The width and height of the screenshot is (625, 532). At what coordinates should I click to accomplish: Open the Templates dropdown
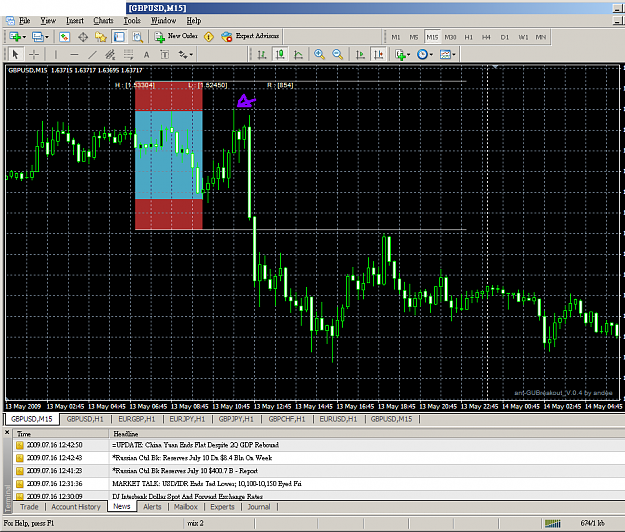pos(448,55)
